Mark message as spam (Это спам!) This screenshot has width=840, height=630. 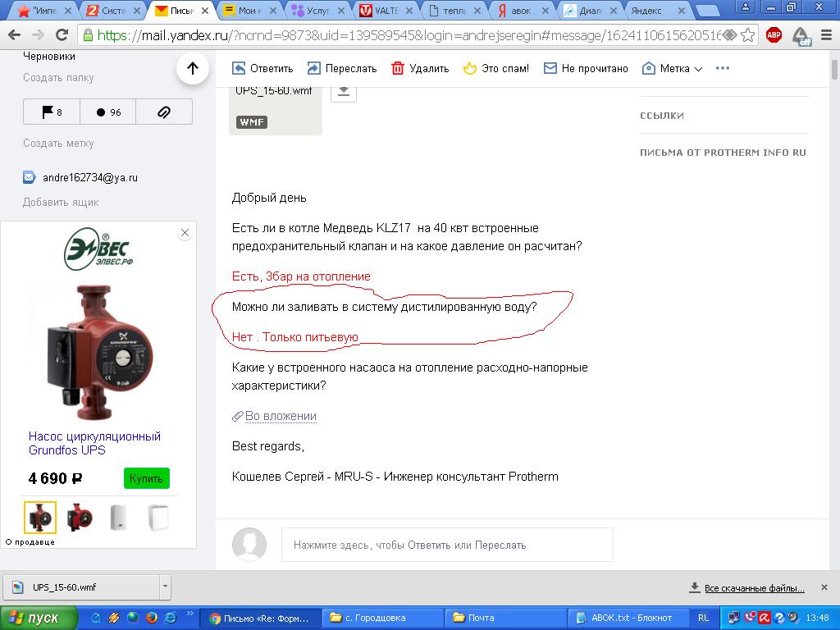click(x=495, y=69)
